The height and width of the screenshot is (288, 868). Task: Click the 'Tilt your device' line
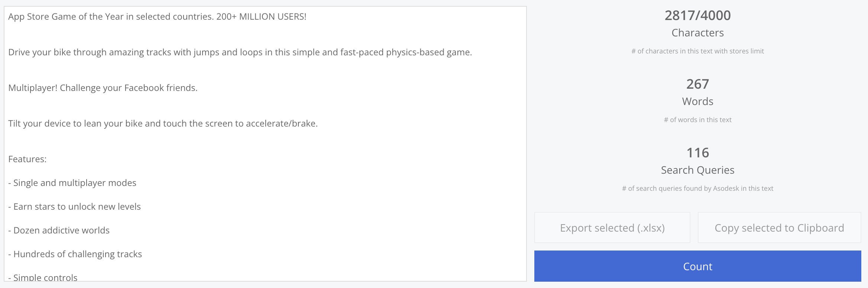163,124
